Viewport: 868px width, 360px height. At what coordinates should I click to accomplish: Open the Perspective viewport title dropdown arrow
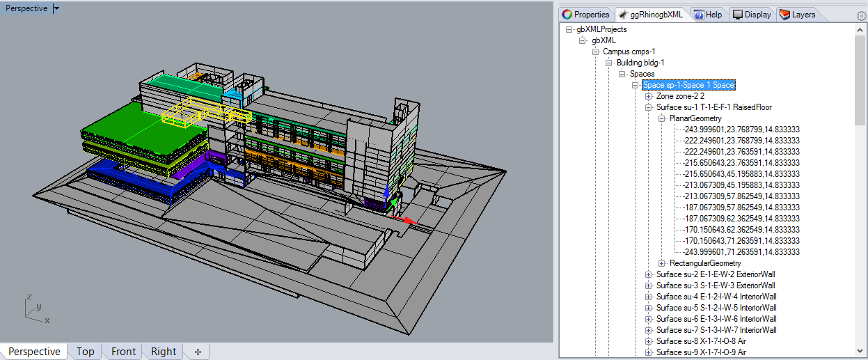coord(56,8)
